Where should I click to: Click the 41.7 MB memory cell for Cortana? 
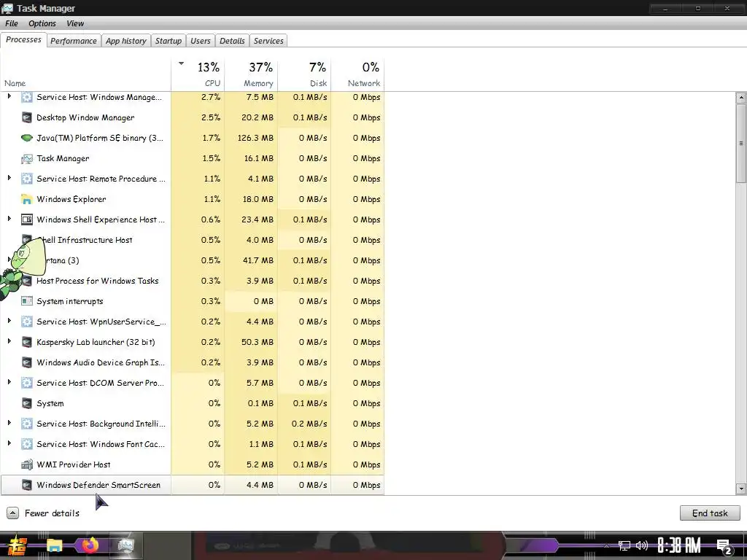click(251, 260)
